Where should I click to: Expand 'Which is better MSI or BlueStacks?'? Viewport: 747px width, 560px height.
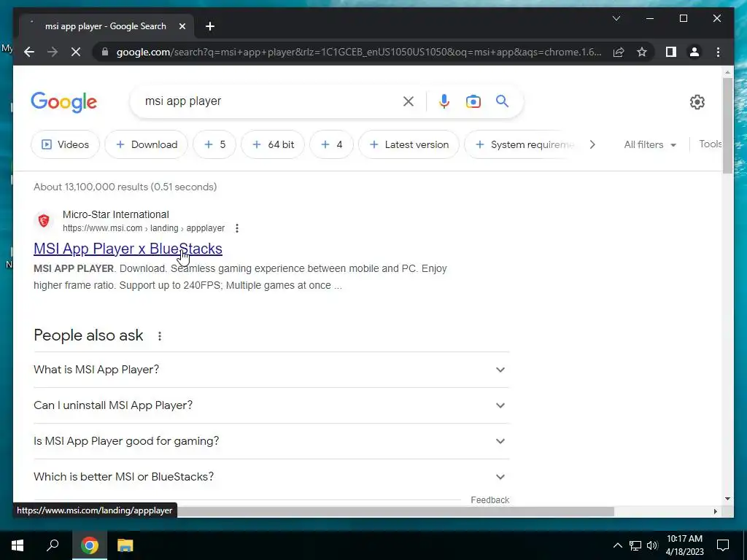point(271,477)
